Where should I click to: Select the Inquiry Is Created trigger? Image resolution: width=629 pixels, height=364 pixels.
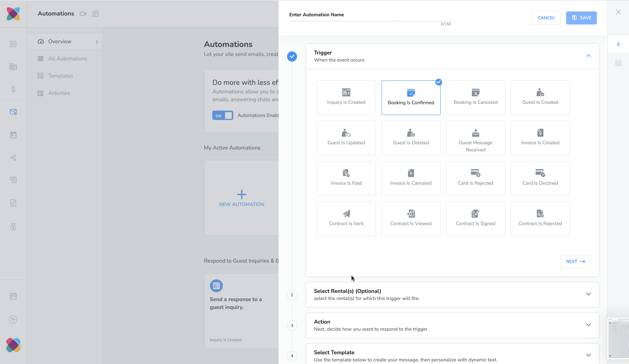tap(346, 98)
